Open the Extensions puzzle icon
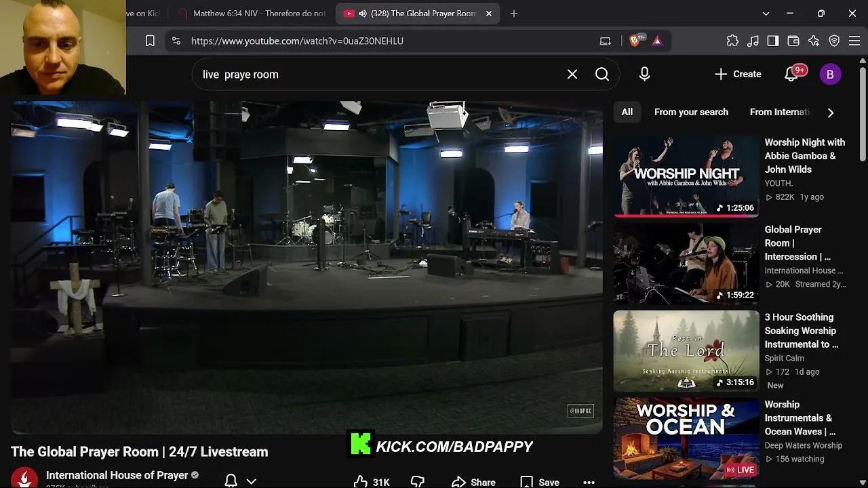 [732, 41]
